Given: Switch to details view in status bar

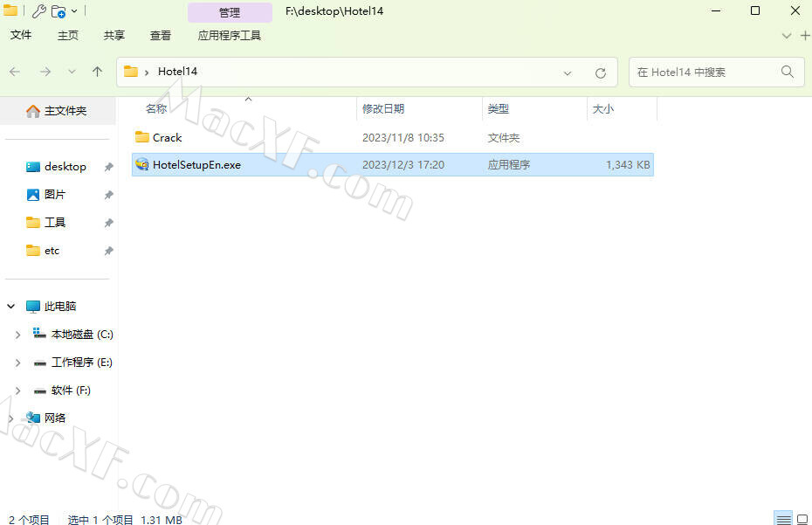Looking at the screenshot, I should point(783,518).
